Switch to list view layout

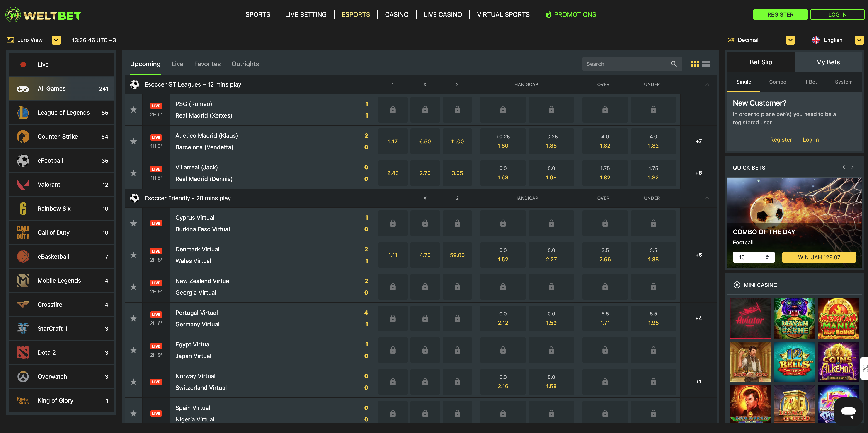pos(706,64)
